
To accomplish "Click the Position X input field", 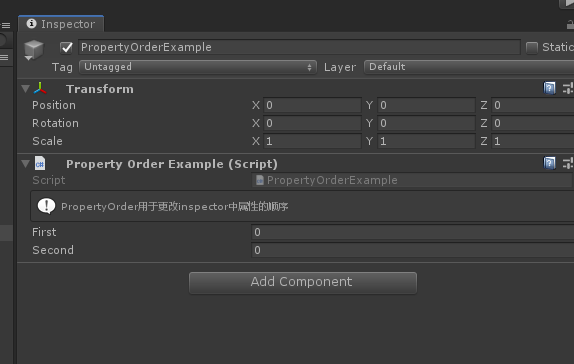I will (312, 105).
